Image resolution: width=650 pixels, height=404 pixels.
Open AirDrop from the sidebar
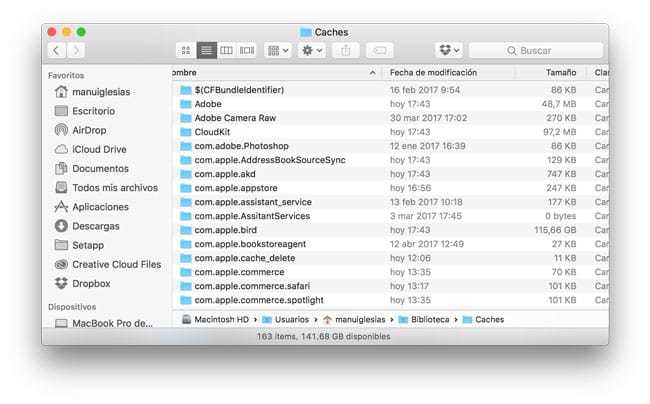(x=89, y=130)
